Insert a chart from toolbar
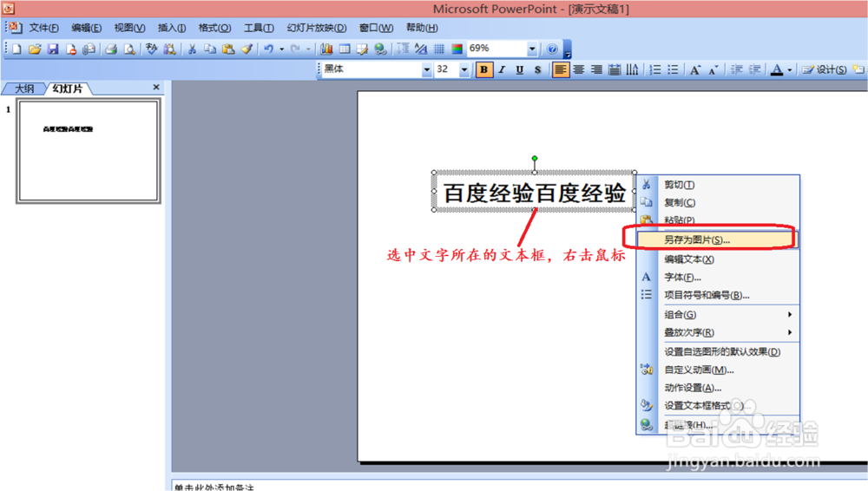868x491 pixels. click(326, 49)
